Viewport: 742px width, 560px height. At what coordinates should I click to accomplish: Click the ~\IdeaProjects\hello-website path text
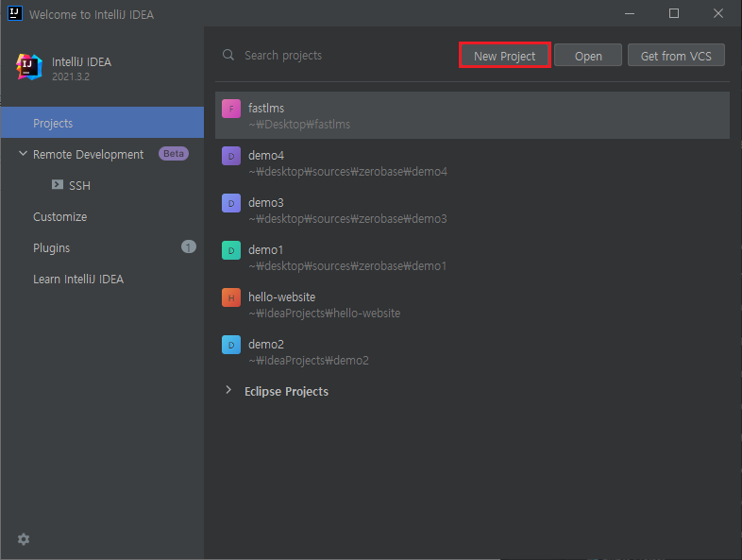325,314
